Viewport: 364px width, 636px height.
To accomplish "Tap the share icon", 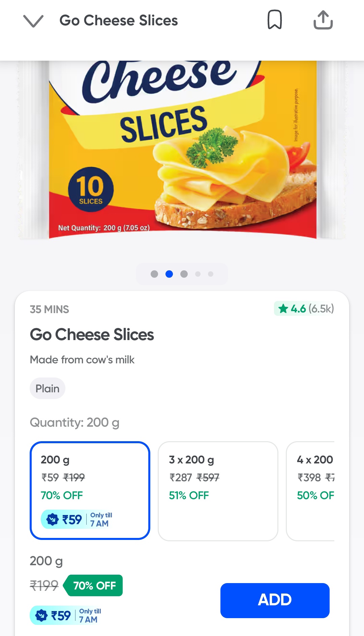I will tap(323, 20).
